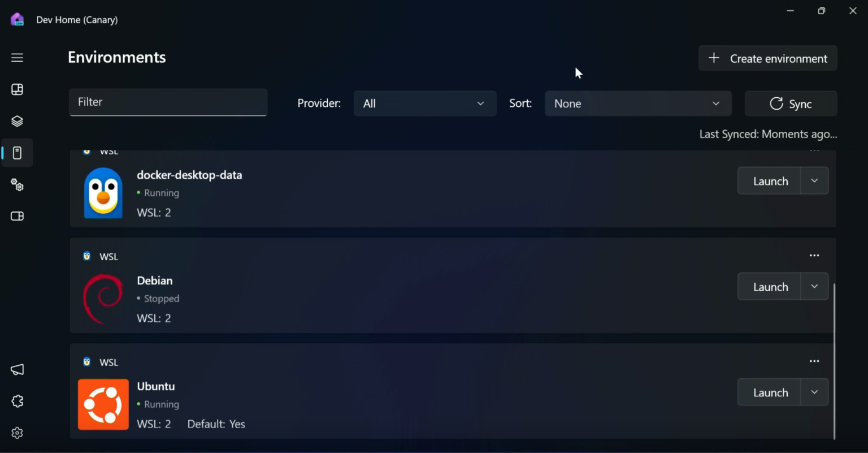
Task: Open the Extensions sidebar icon
Action: click(x=17, y=401)
